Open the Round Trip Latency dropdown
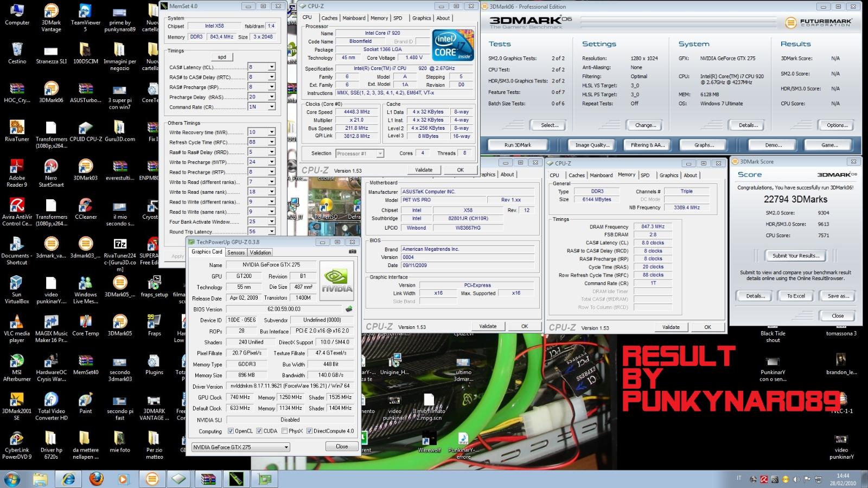The image size is (868, 488). click(x=272, y=231)
